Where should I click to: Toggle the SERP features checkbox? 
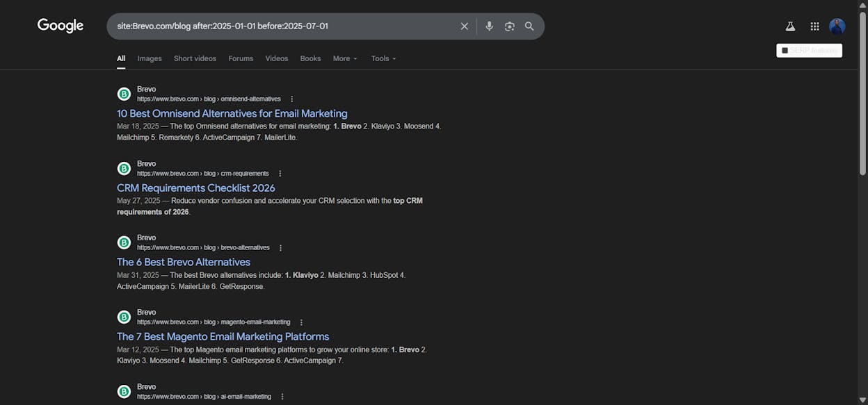click(x=785, y=50)
